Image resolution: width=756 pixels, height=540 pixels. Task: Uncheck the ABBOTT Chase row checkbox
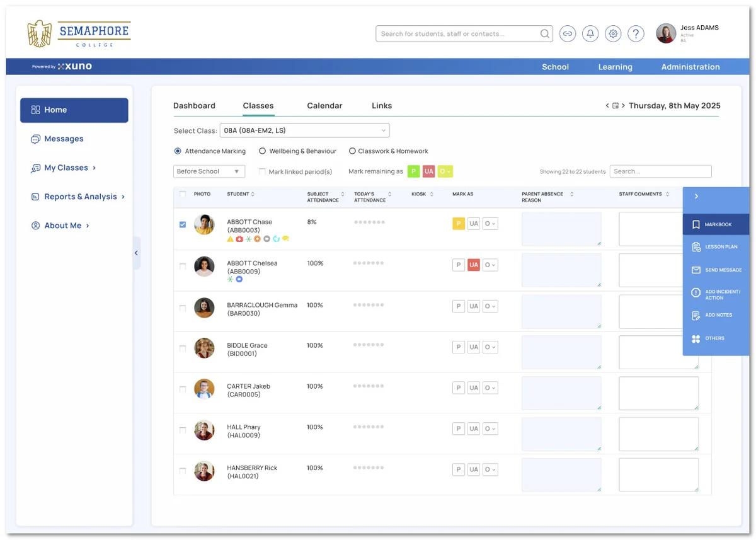[x=183, y=224]
